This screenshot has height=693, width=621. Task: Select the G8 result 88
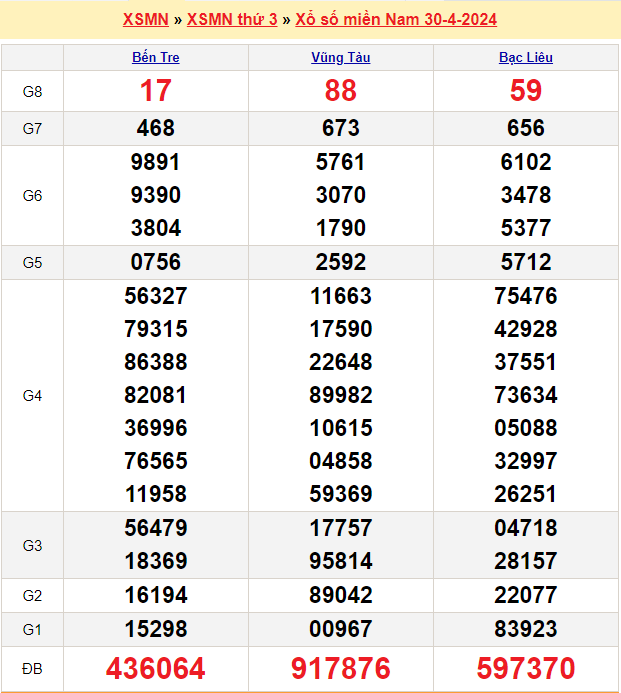(x=340, y=91)
